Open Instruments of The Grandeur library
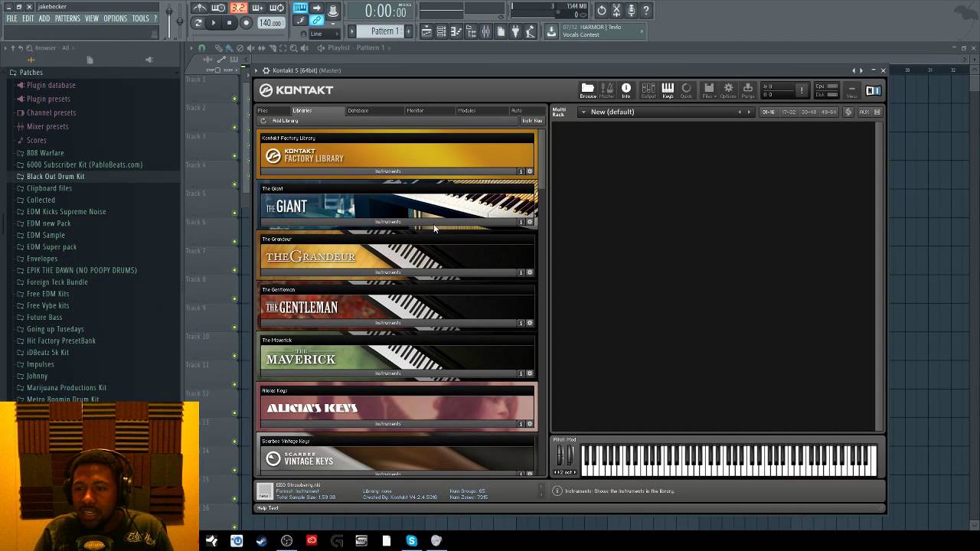The image size is (980, 551). [388, 272]
